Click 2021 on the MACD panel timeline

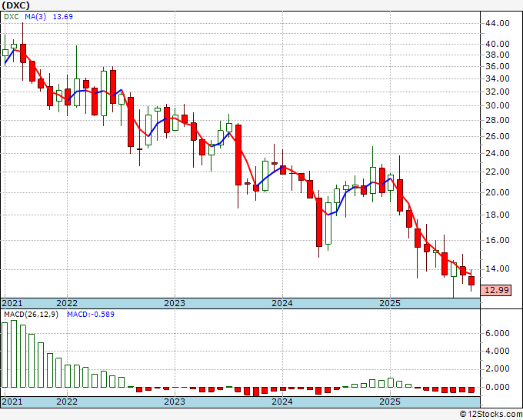coord(12,402)
